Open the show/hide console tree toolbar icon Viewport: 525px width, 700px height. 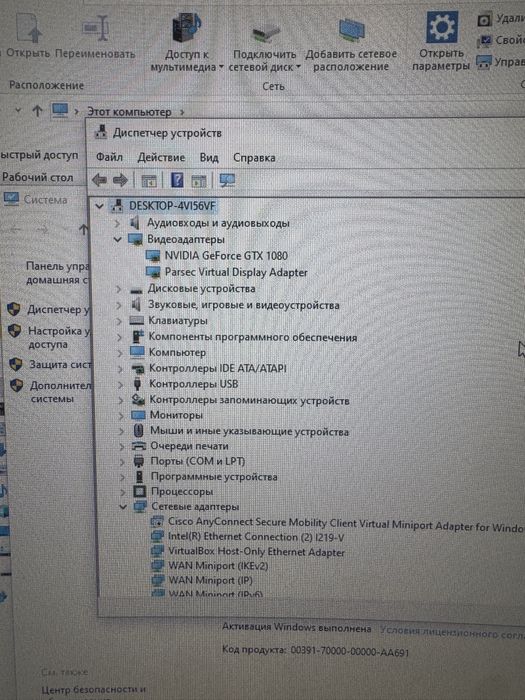[149, 181]
